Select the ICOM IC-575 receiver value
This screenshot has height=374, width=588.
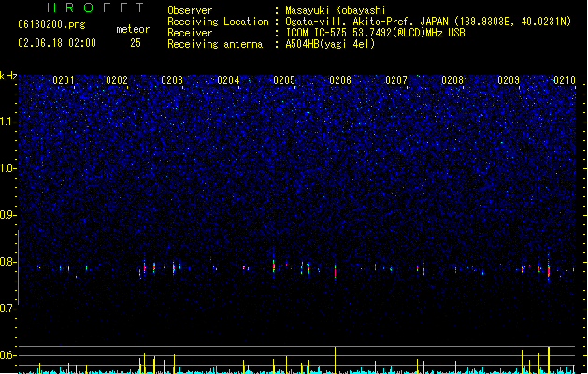click(376, 33)
